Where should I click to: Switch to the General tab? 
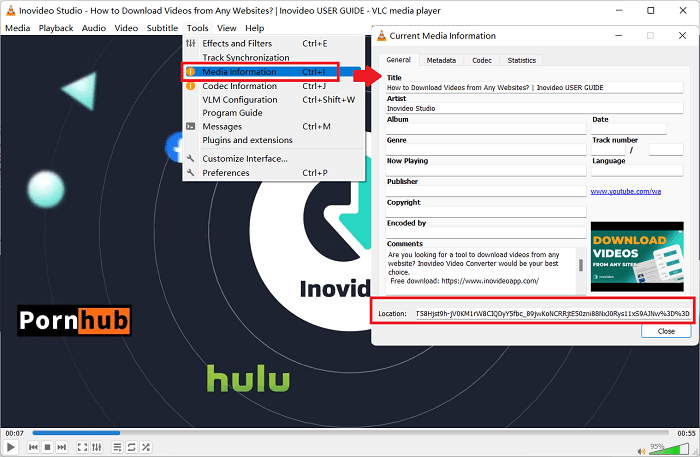[399, 60]
